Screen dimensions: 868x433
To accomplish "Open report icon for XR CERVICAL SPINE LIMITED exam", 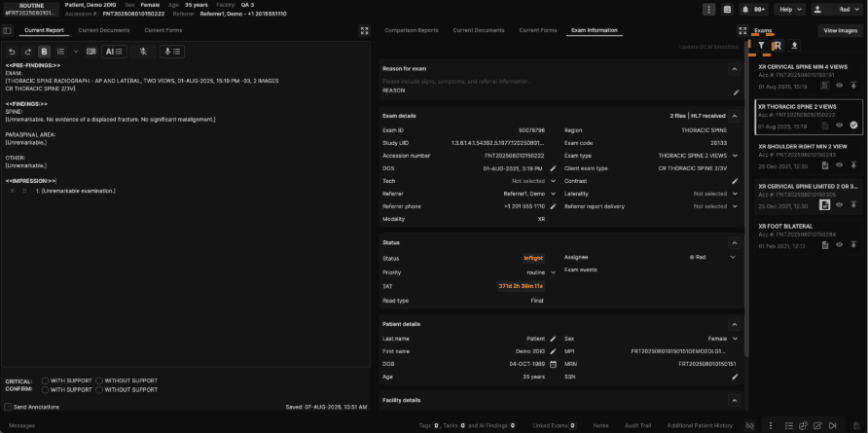I will [x=825, y=205].
